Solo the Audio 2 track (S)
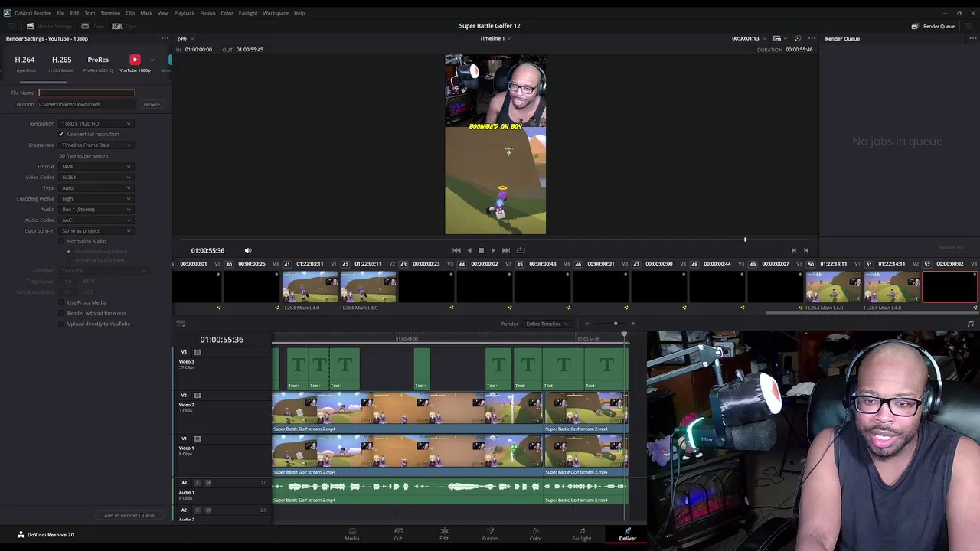This screenshot has width=980, height=551. [198, 510]
